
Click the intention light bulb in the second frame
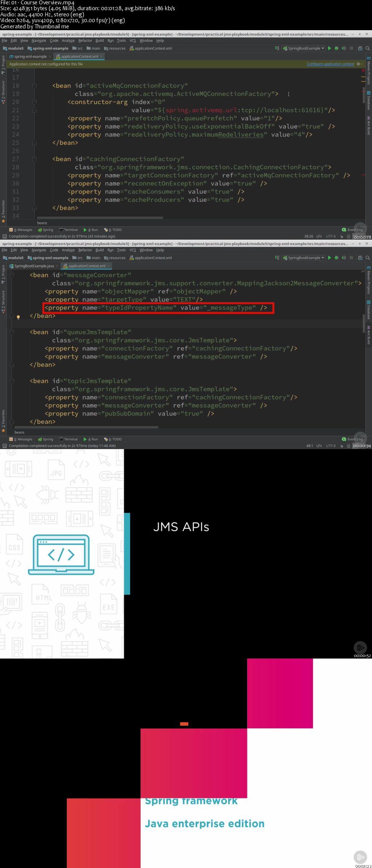[18, 317]
